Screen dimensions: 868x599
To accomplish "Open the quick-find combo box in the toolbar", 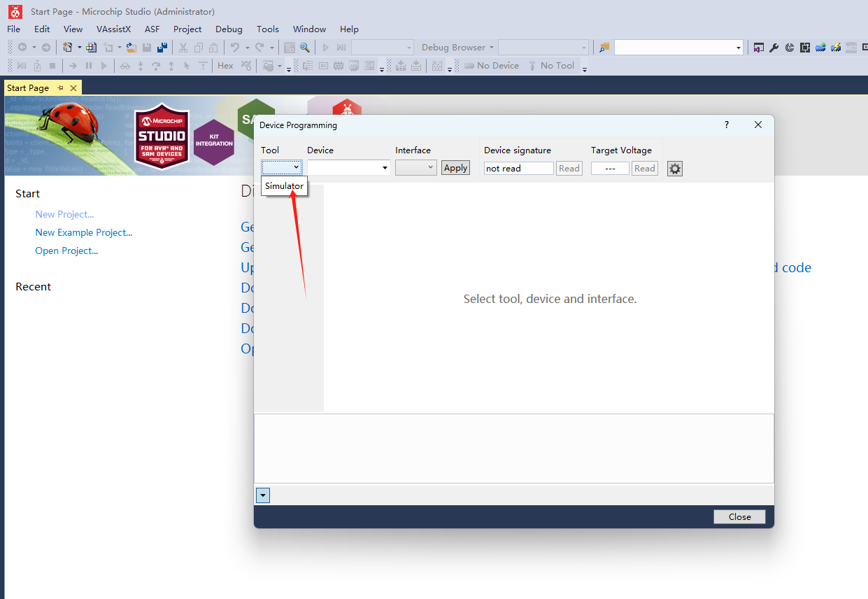I will [x=678, y=48].
